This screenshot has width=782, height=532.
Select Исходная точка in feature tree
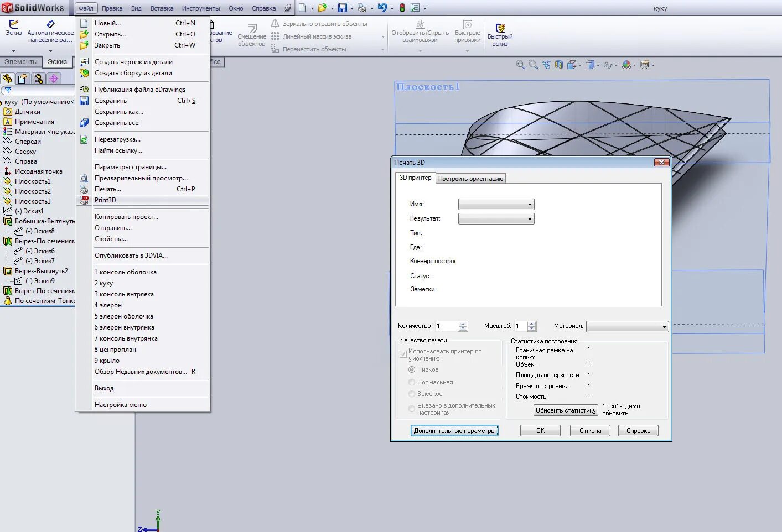pyautogui.click(x=38, y=171)
